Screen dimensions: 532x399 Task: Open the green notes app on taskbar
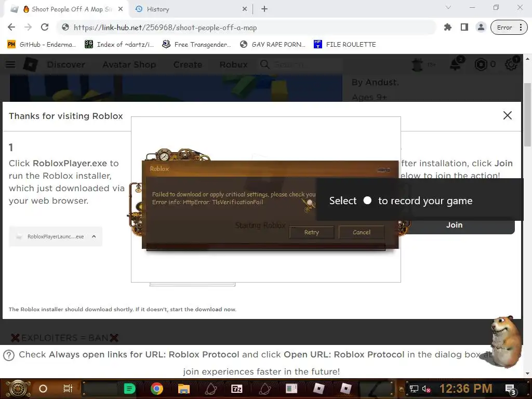coord(129,389)
